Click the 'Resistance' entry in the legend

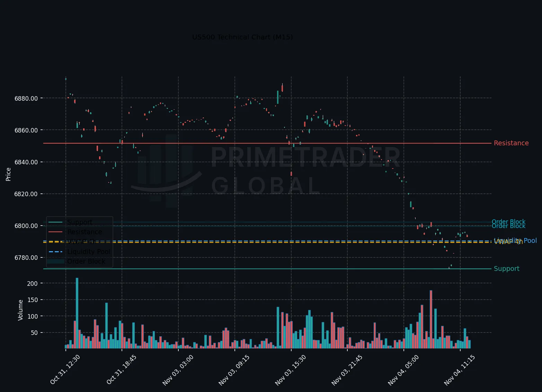85,232
